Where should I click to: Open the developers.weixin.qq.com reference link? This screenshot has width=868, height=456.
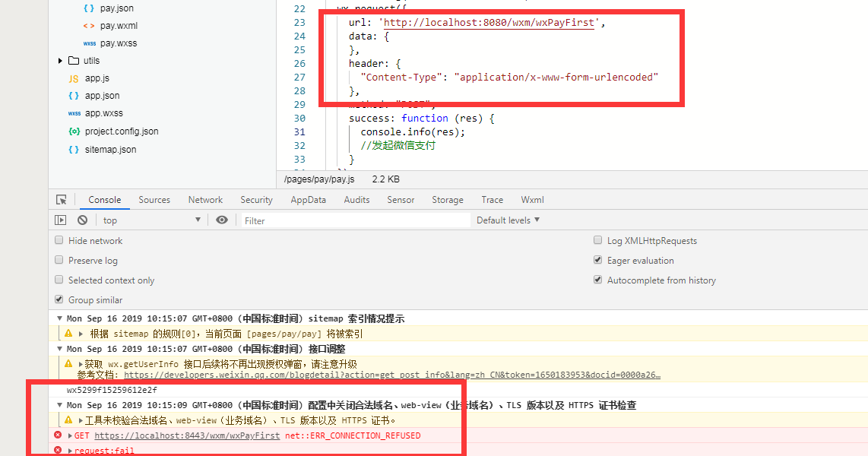tap(392, 375)
